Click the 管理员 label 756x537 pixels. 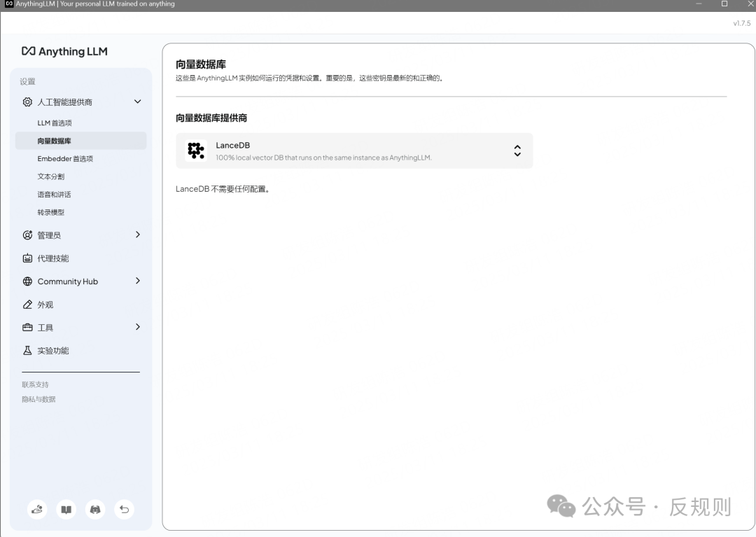49,235
